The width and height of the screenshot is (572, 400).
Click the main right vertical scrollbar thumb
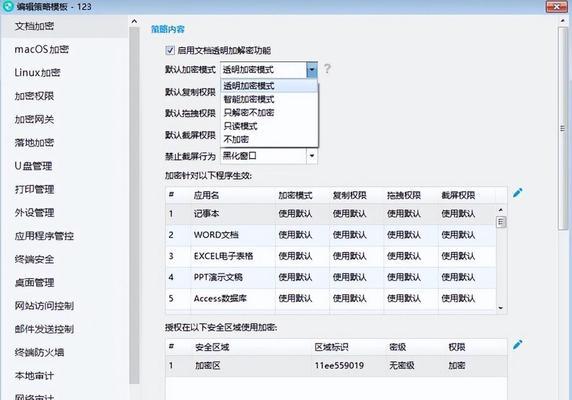(563, 128)
